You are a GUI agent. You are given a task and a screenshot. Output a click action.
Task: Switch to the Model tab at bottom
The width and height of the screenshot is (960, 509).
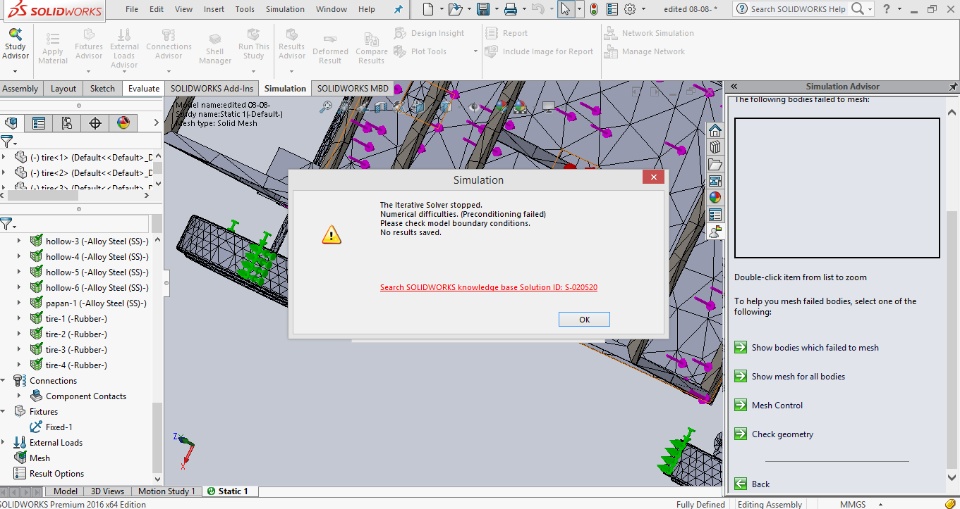click(x=65, y=491)
